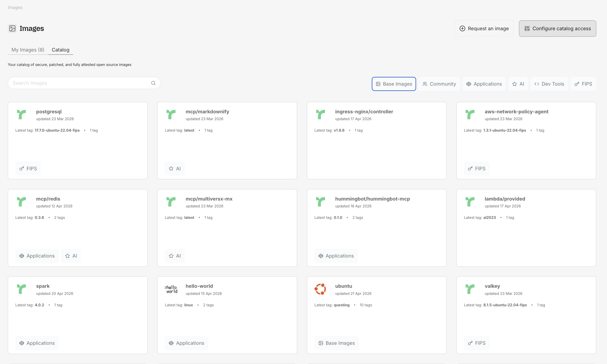Click the postgresql image logo icon
607x364 pixels.
pos(21,114)
